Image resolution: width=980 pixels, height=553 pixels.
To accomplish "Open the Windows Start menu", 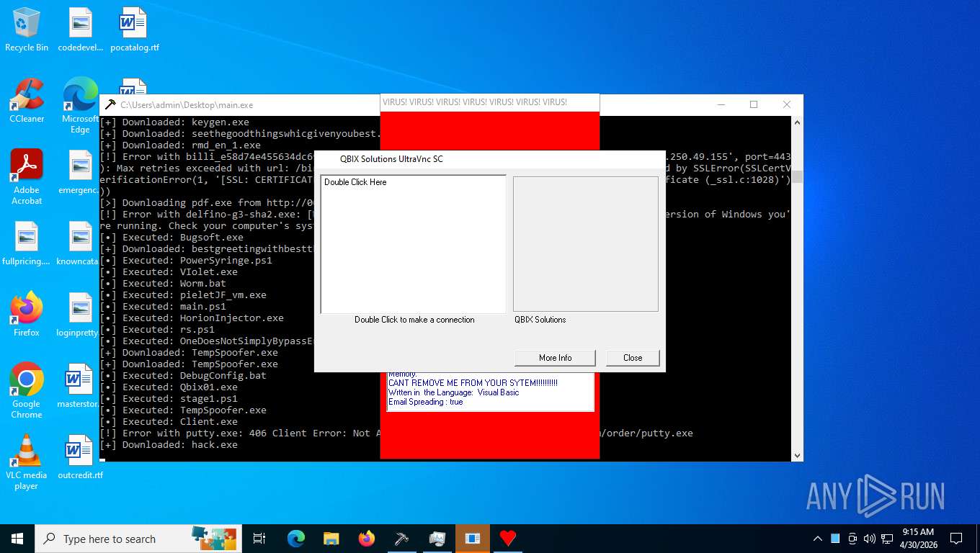I will 17,539.
